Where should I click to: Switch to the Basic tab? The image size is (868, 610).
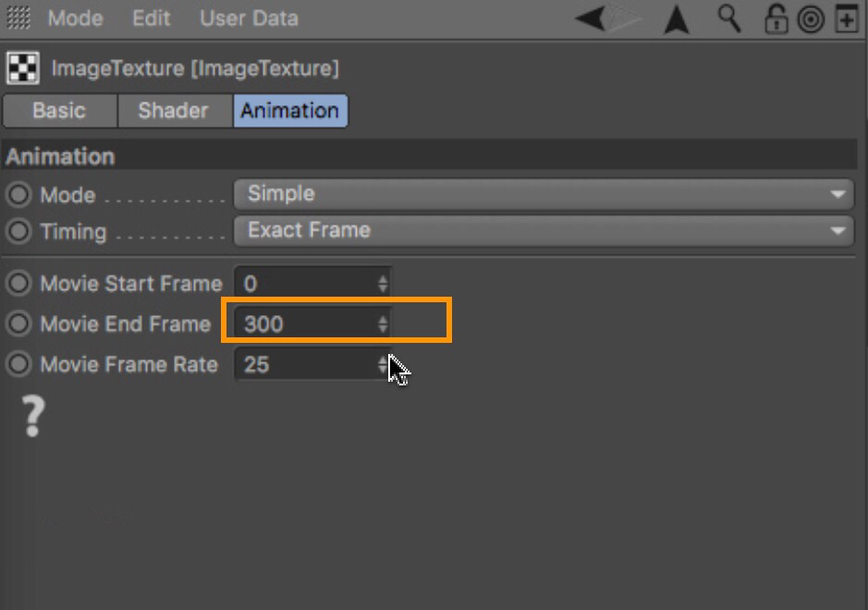tap(59, 111)
